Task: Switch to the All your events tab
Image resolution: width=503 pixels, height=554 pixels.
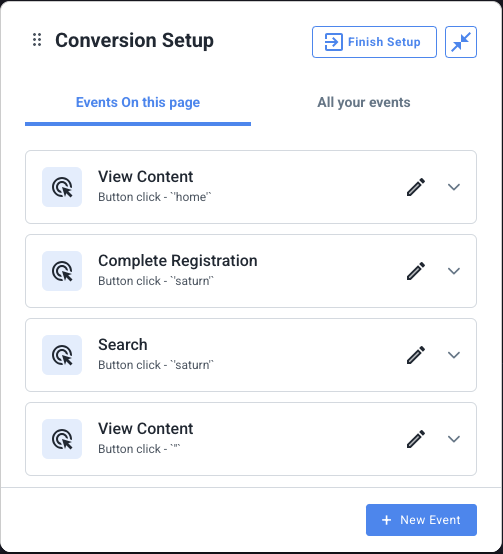Action: [x=363, y=102]
